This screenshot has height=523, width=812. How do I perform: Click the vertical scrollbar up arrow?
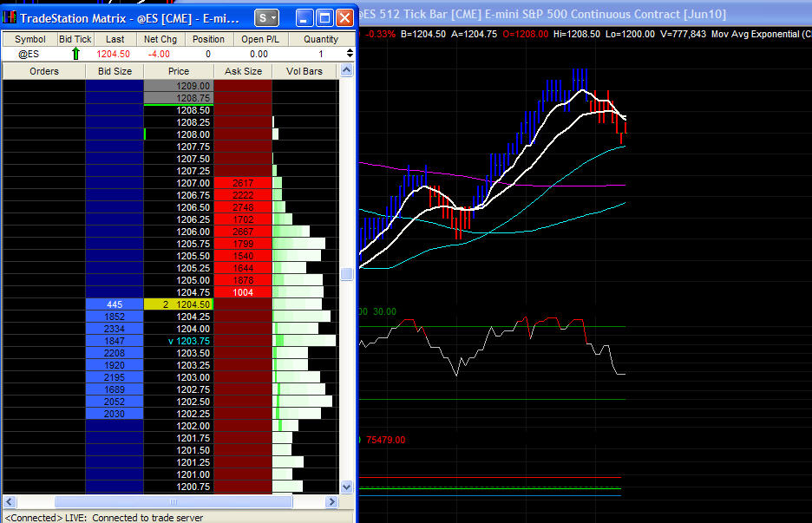[x=347, y=70]
